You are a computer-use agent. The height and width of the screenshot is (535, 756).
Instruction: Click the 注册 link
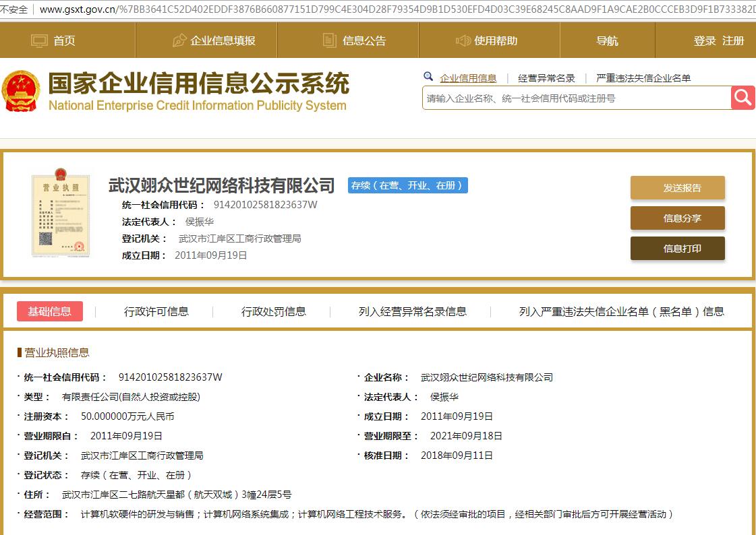tap(733, 40)
